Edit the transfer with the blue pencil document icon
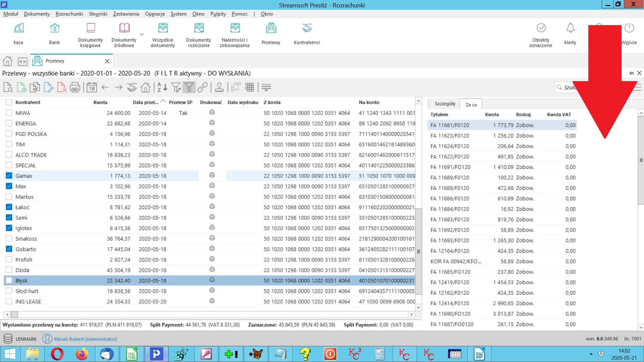Screen dimensions: 644x362 click(x=48, y=87)
